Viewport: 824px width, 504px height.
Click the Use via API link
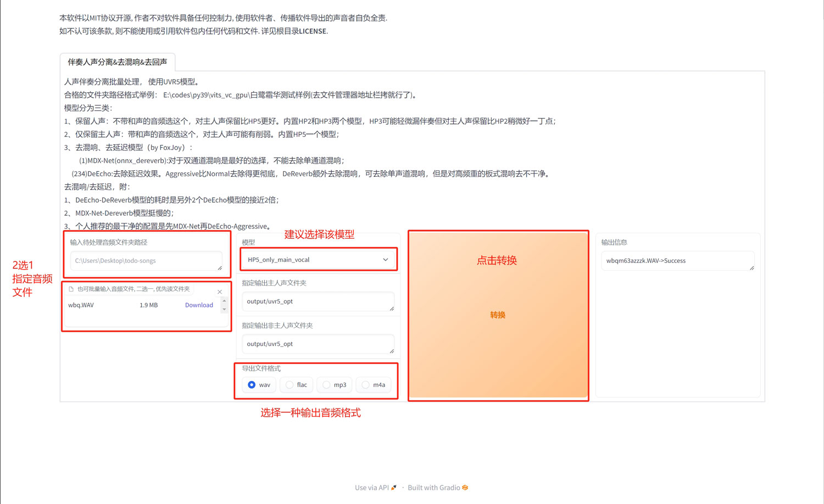click(x=375, y=488)
